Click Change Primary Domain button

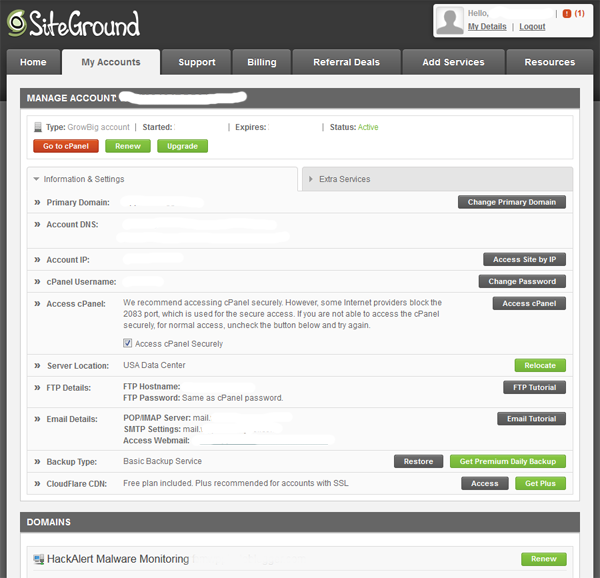[512, 202]
